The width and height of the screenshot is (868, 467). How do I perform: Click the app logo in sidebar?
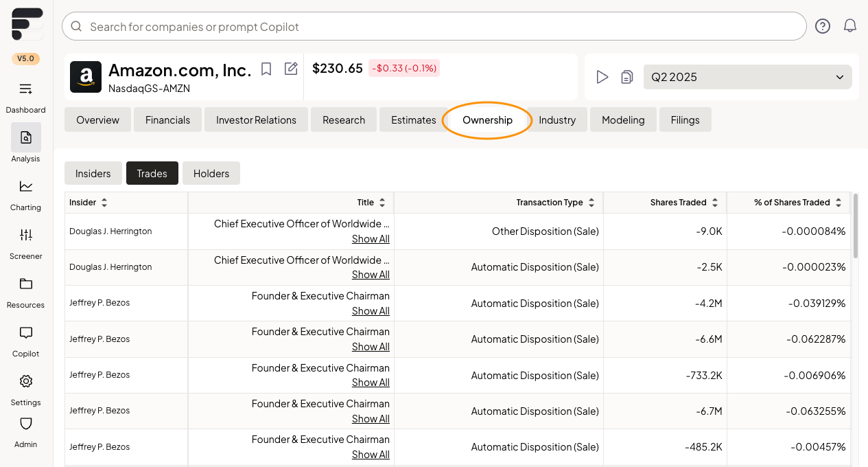point(27,24)
